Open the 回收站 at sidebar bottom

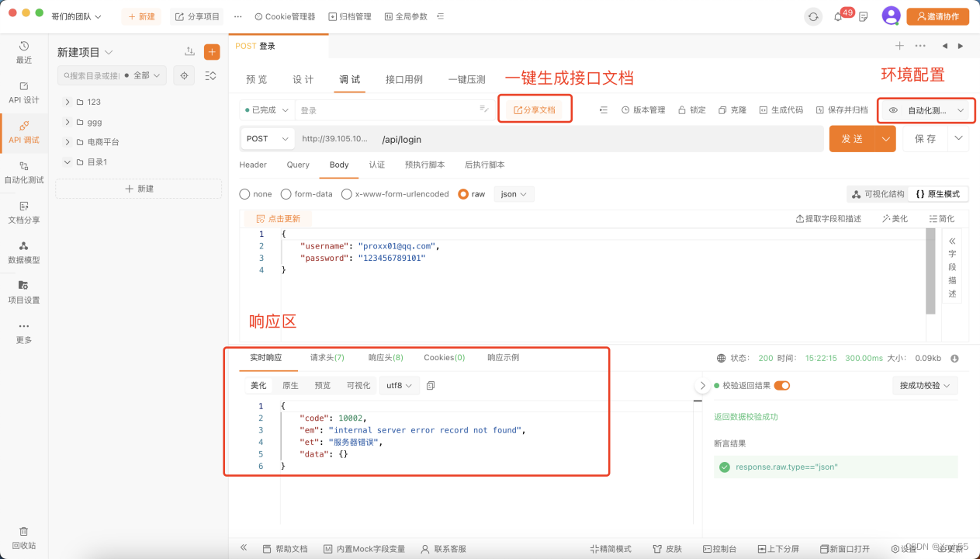pyautogui.click(x=24, y=536)
